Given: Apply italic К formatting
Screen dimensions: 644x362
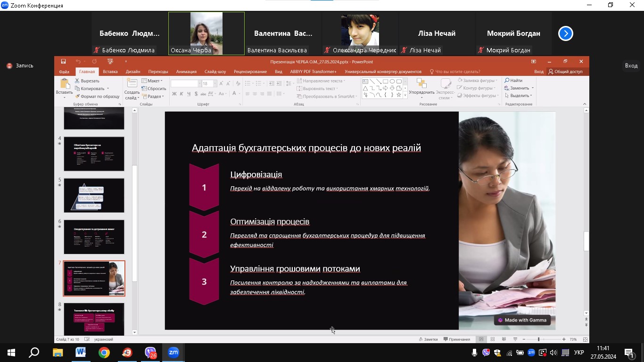Looking at the screenshot, I should 182,94.
